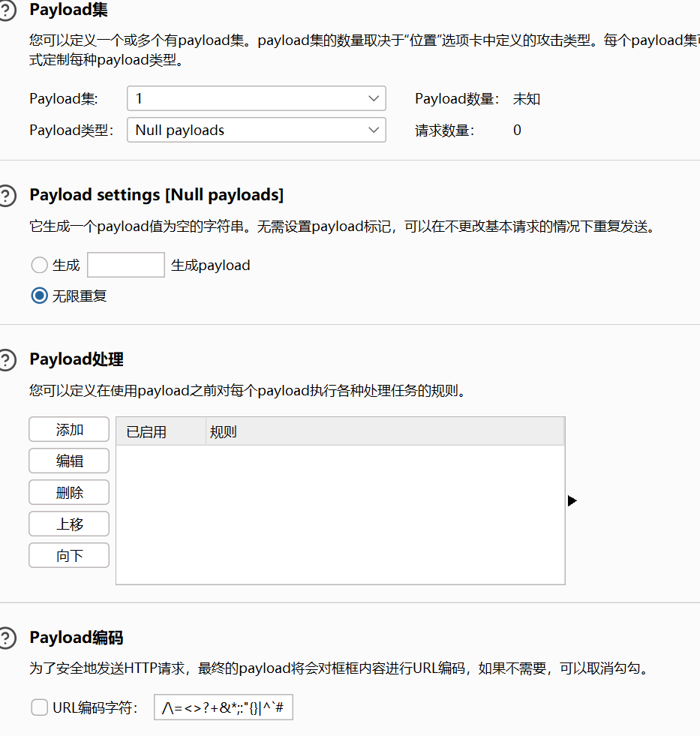Click the 已启用 column header
700x736 pixels.
[160, 431]
